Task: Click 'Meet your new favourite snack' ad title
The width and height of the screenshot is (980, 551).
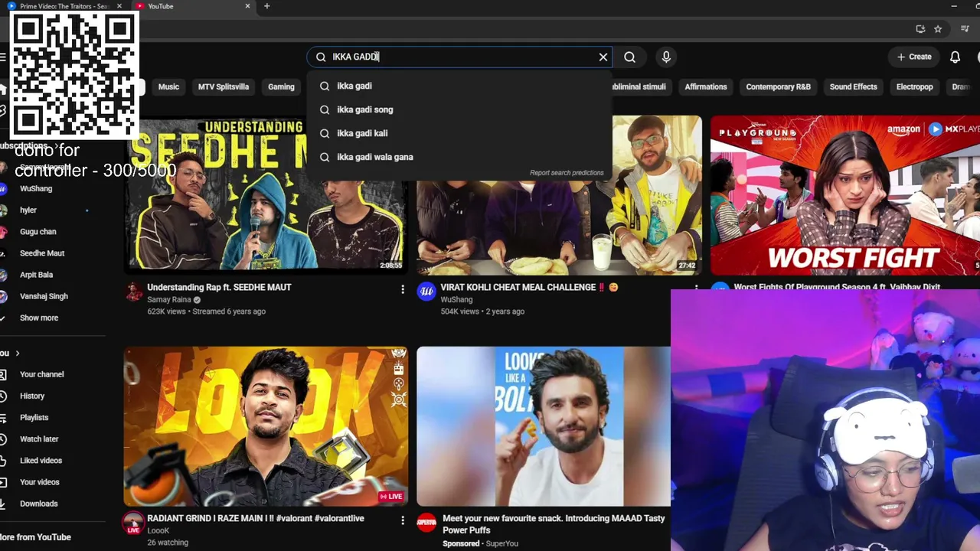Action: click(x=554, y=524)
